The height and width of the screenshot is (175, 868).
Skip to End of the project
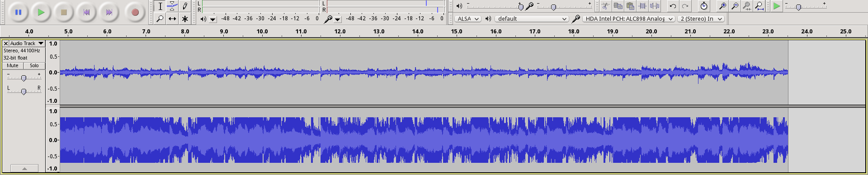tap(109, 12)
